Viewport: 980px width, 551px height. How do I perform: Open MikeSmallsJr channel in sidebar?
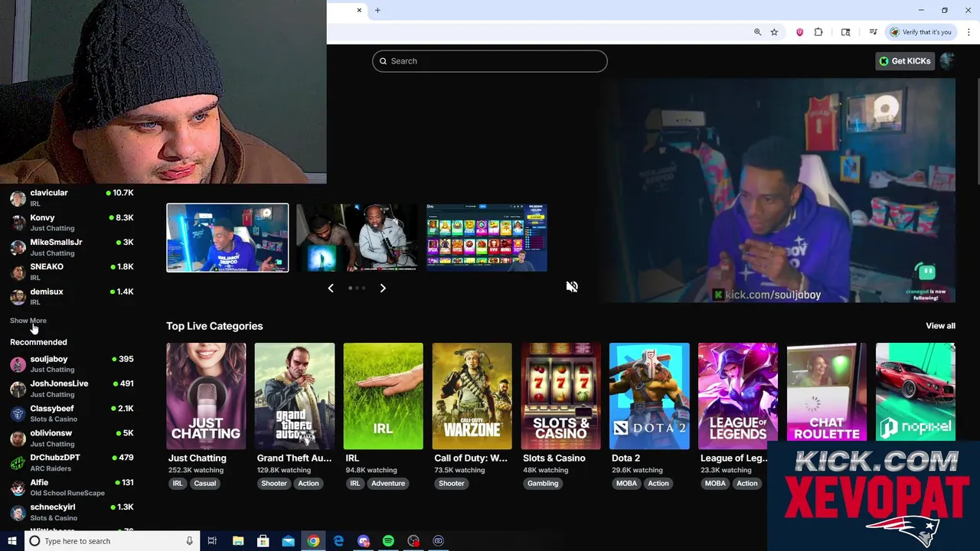(72, 247)
